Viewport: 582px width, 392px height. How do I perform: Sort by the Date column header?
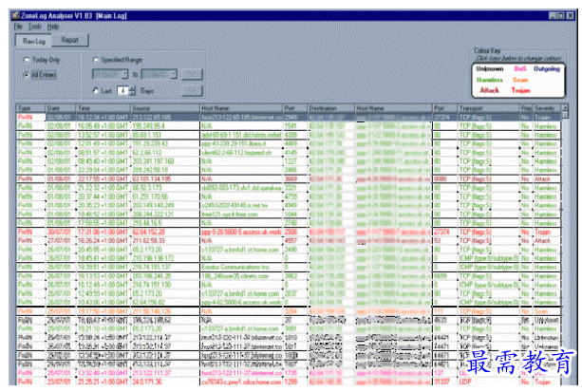[61, 108]
